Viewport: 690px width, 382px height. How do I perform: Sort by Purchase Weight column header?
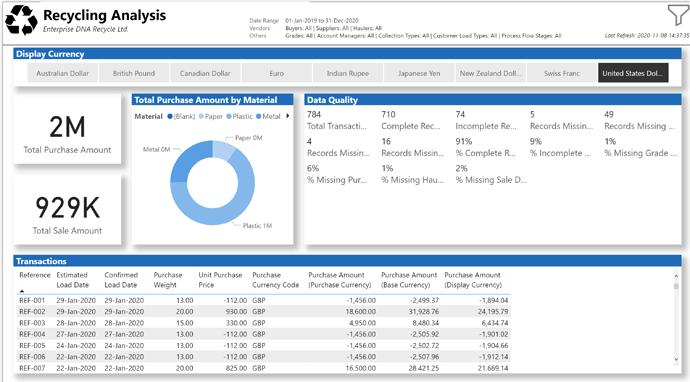pos(168,280)
